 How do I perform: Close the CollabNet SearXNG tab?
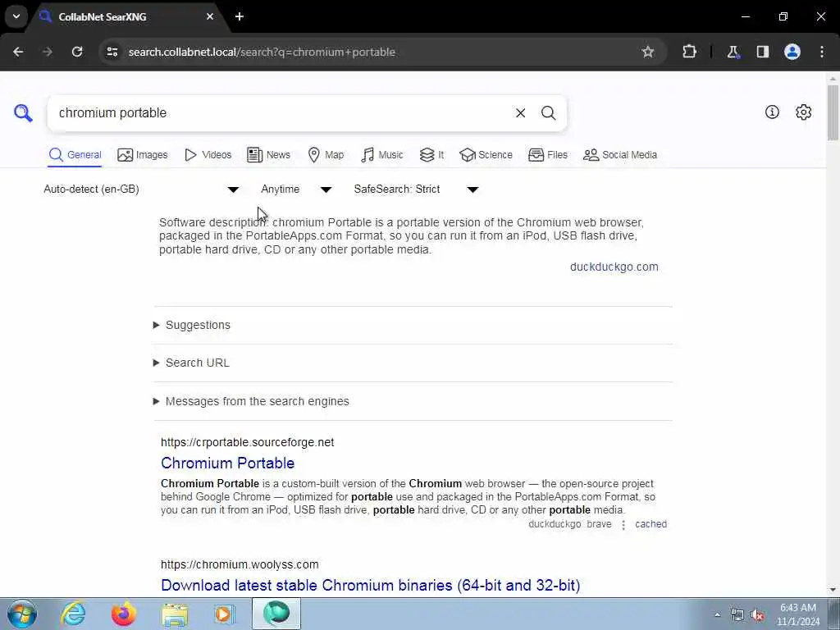[x=210, y=16]
